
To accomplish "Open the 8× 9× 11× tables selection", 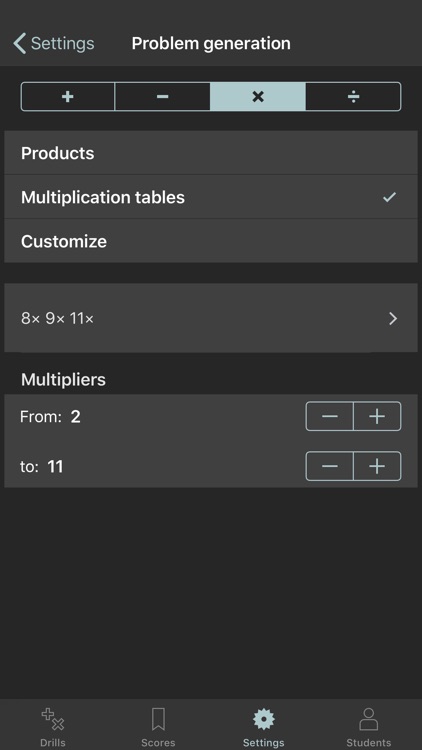I will pos(211,318).
